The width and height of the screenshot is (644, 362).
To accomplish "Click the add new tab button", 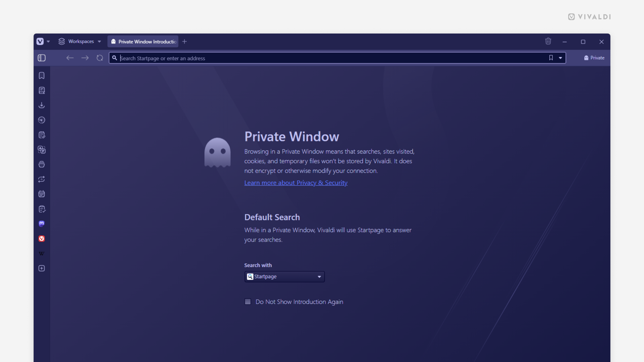I will [x=185, y=42].
